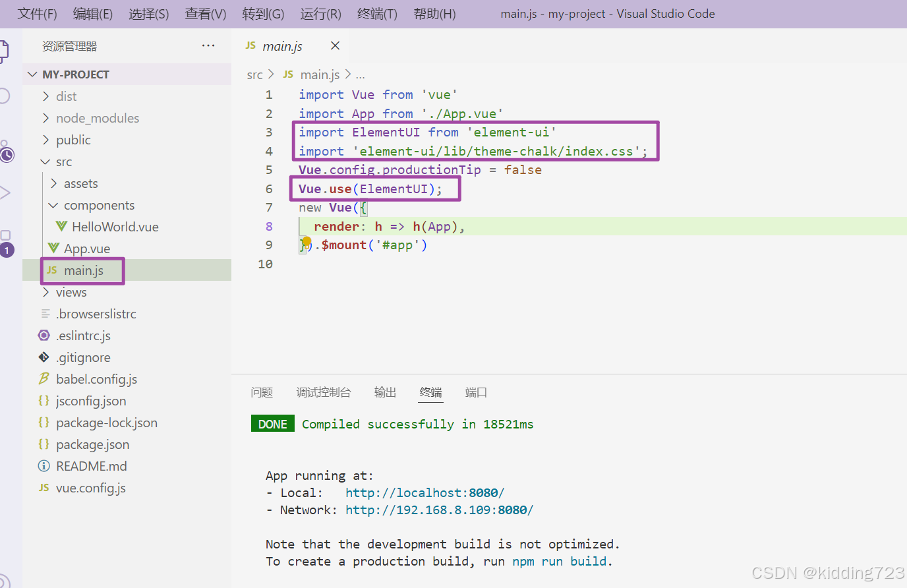Click src in the breadcrumb
Screen dimensions: 907x588
[254, 74]
